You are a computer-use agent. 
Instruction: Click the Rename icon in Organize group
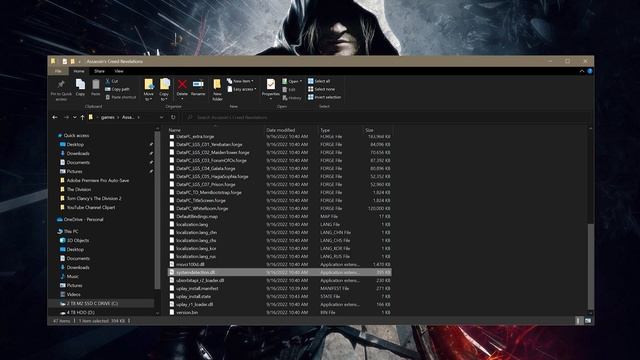(198, 84)
